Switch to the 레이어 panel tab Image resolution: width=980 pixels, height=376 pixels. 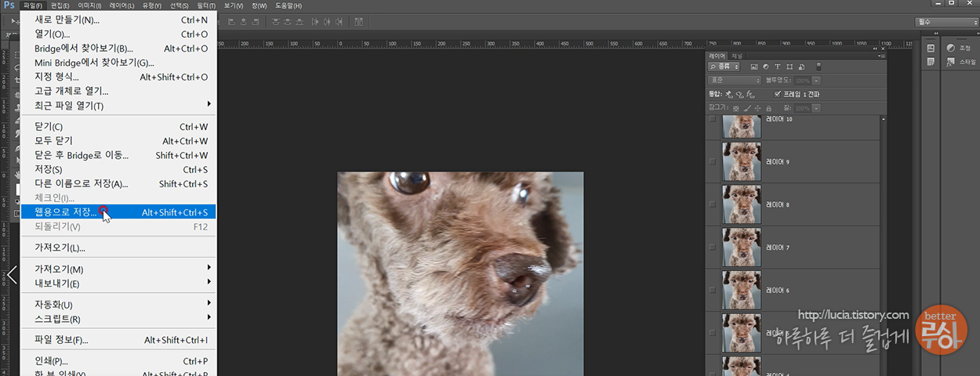click(717, 56)
